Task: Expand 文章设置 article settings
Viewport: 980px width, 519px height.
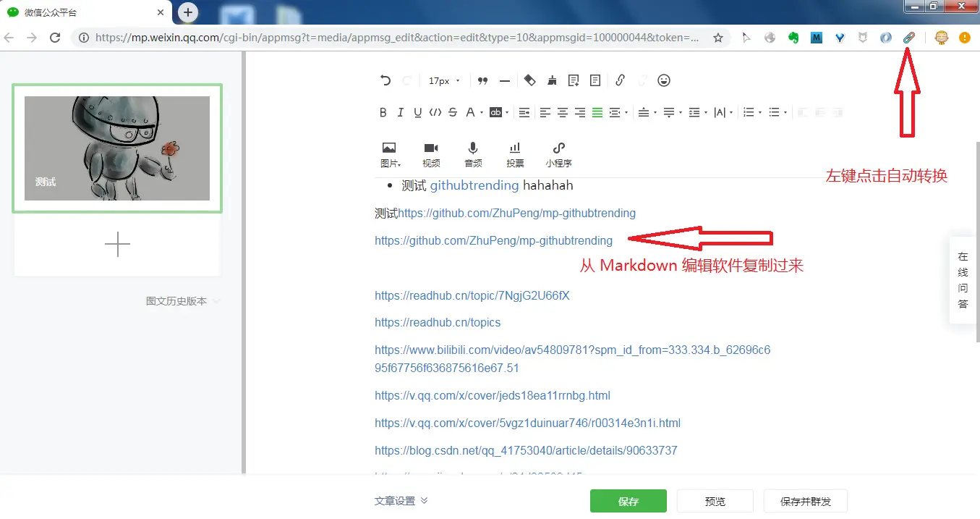Action: [x=401, y=501]
